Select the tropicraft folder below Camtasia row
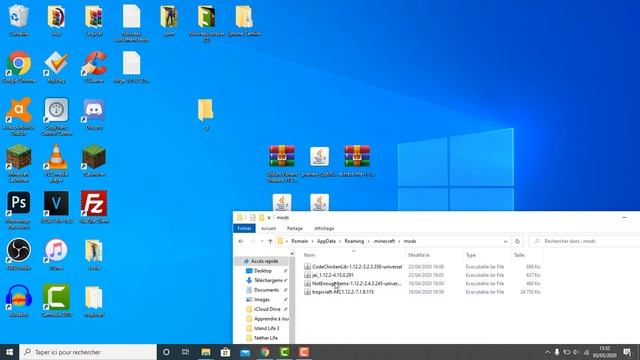 point(94,301)
